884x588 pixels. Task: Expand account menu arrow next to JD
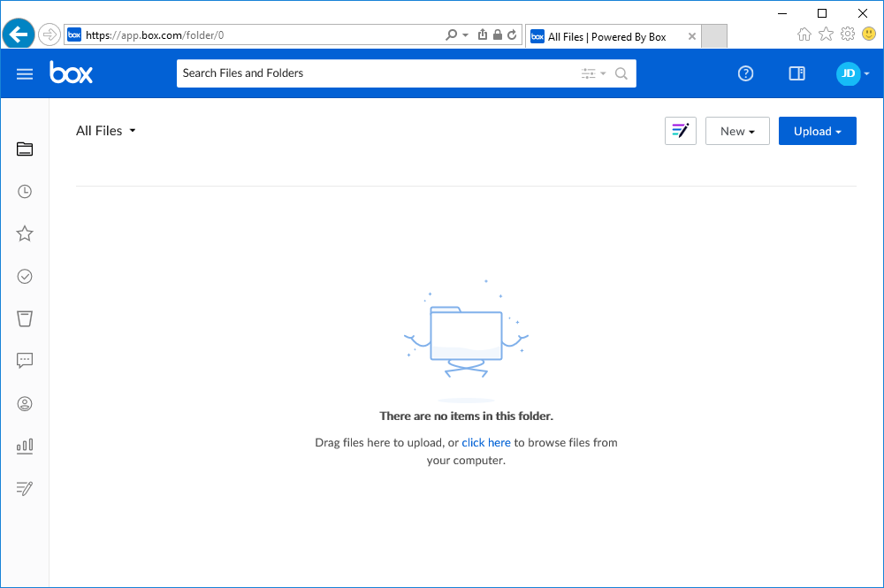[866, 73]
